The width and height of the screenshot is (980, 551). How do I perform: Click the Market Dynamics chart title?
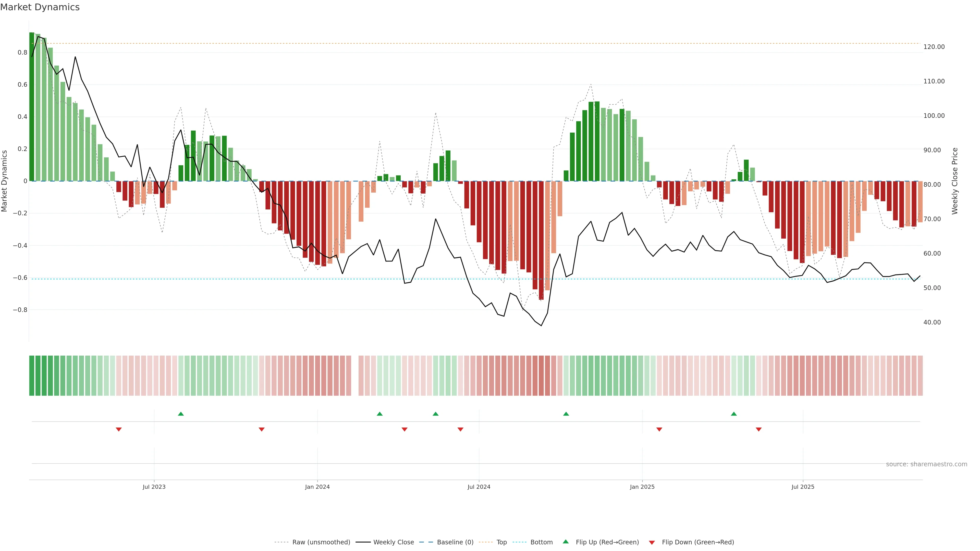[x=40, y=7]
